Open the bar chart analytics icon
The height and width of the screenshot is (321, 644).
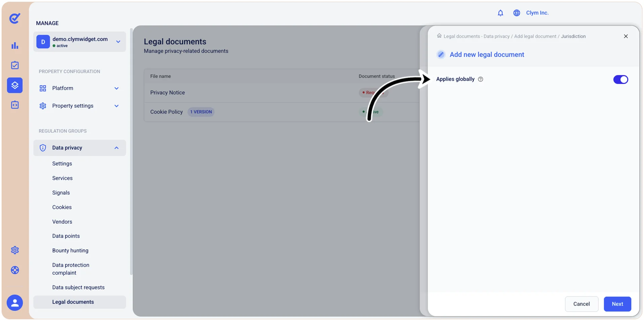(15, 45)
